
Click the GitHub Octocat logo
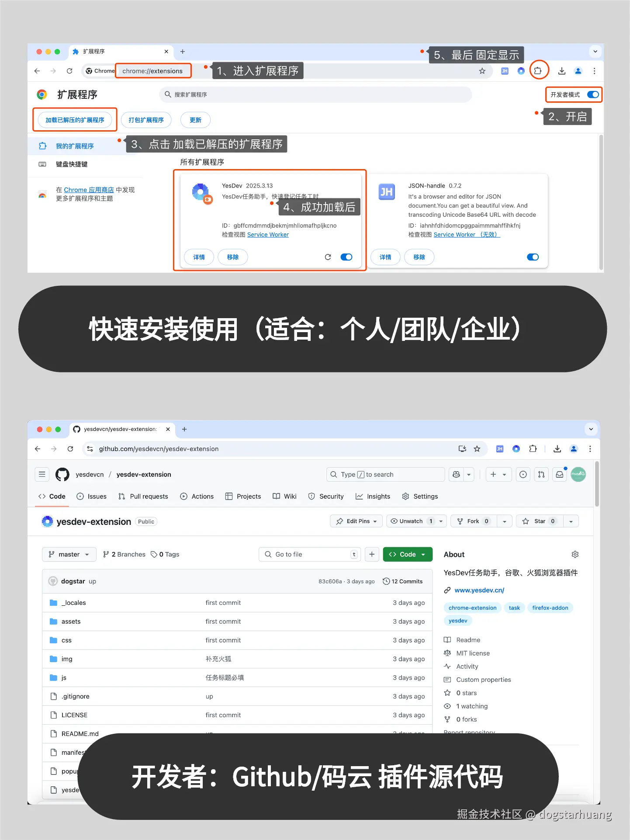pos(62,474)
